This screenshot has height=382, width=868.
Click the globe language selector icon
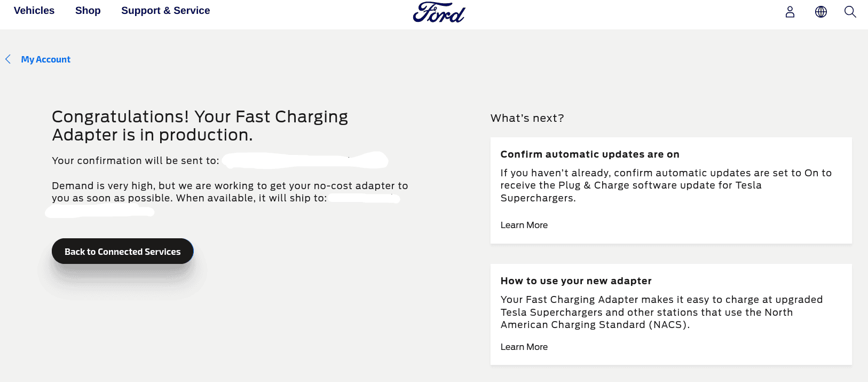coord(821,12)
